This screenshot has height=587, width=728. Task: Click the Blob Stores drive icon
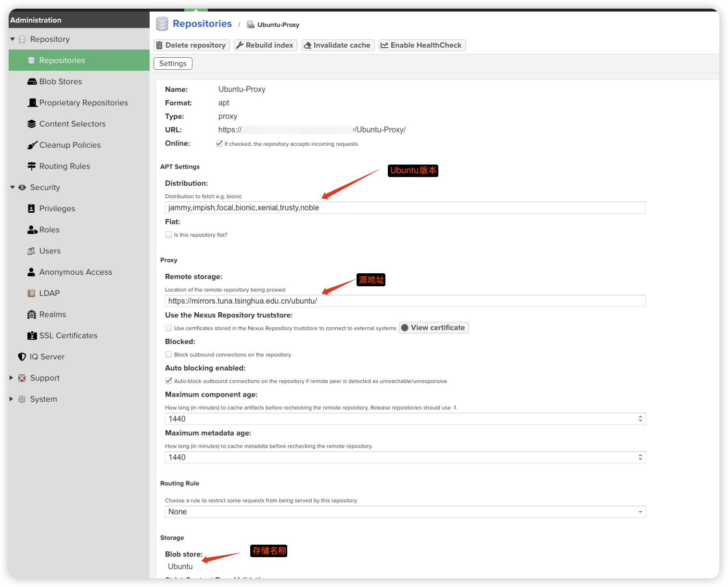[32, 82]
